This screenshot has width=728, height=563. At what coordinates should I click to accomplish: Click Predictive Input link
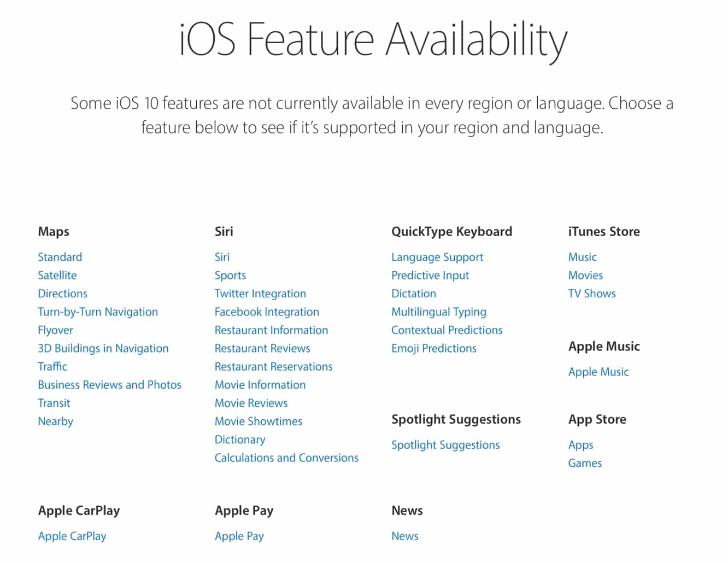[x=430, y=275]
